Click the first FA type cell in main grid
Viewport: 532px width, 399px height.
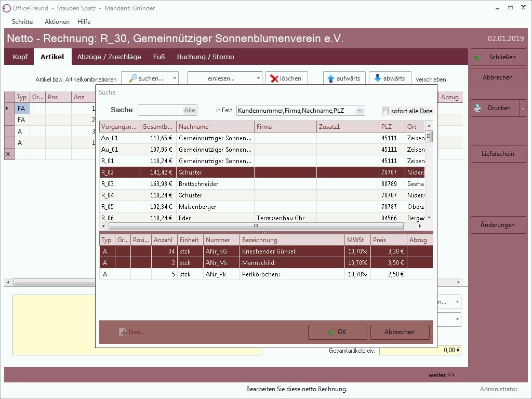22,109
